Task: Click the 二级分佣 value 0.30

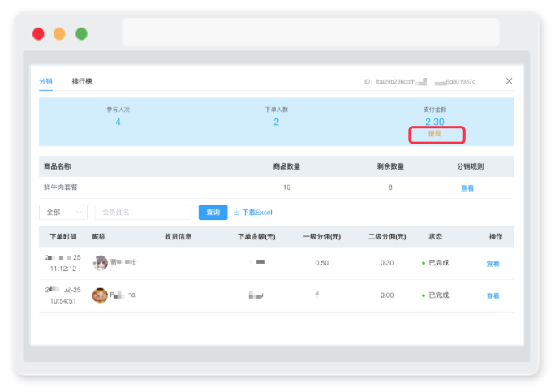Action: pos(387,263)
